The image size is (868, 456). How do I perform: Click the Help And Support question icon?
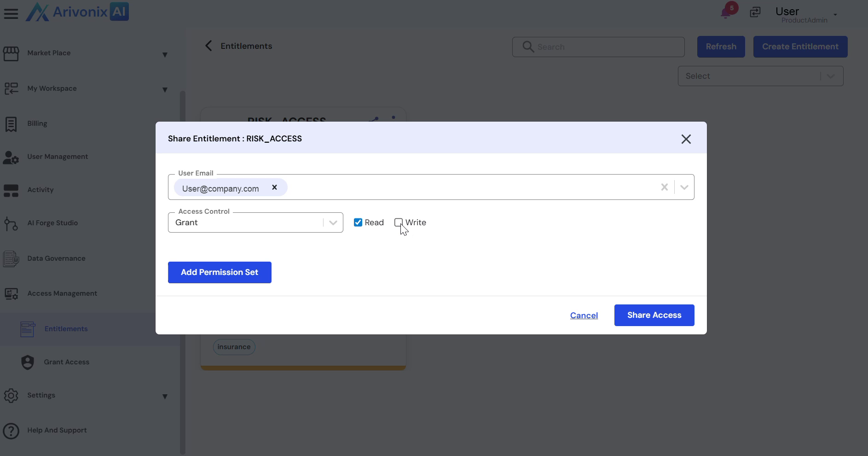(11, 431)
